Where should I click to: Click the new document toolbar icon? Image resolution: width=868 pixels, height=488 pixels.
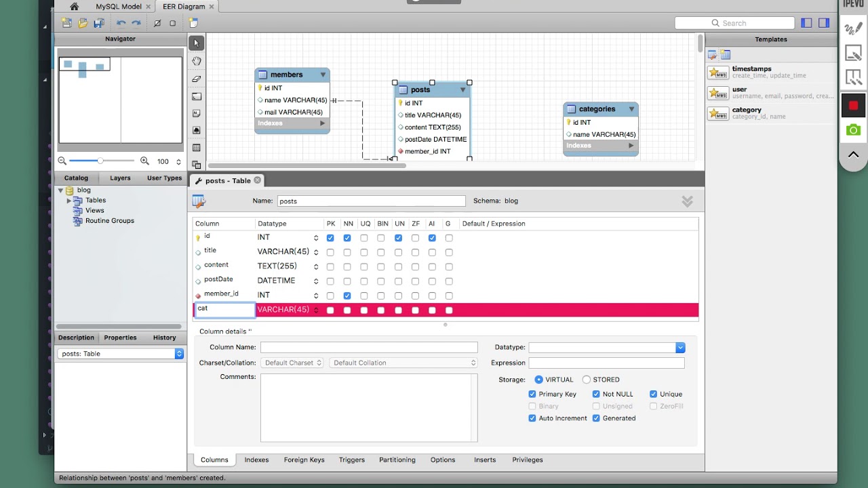pos(66,23)
